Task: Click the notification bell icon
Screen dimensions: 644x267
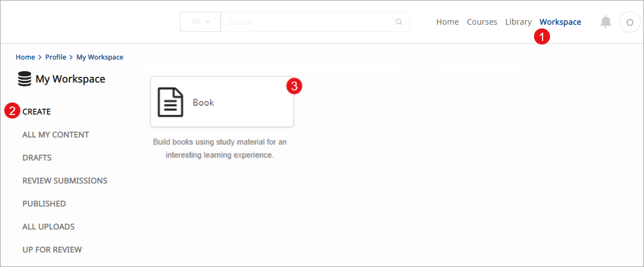Action: point(605,22)
